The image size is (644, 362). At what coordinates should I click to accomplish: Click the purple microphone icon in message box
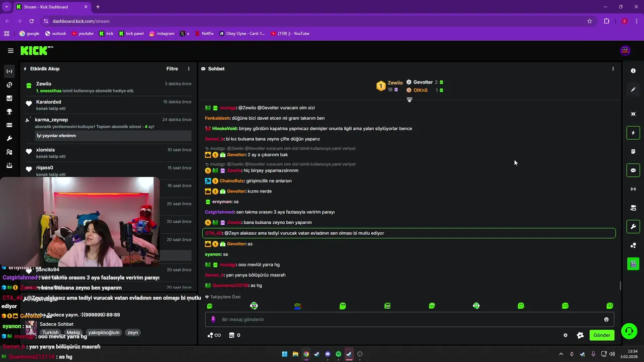213,320
